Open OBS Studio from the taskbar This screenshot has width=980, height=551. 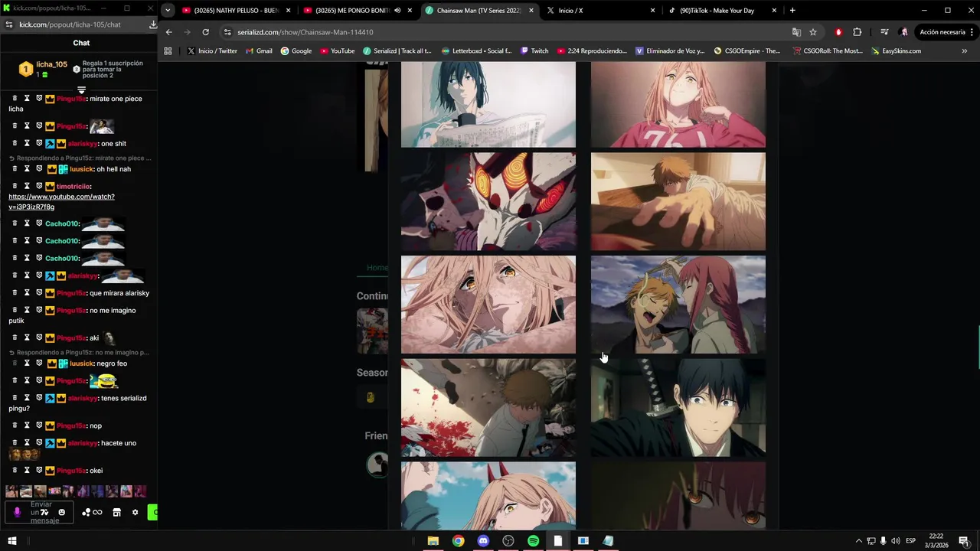[508, 541]
